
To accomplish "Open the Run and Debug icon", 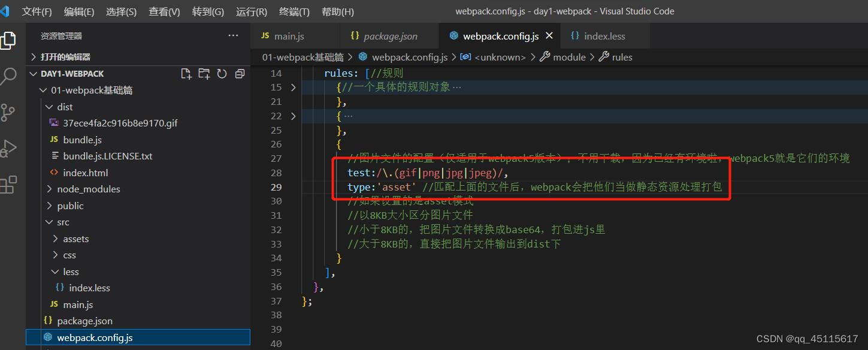I will coord(8,148).
